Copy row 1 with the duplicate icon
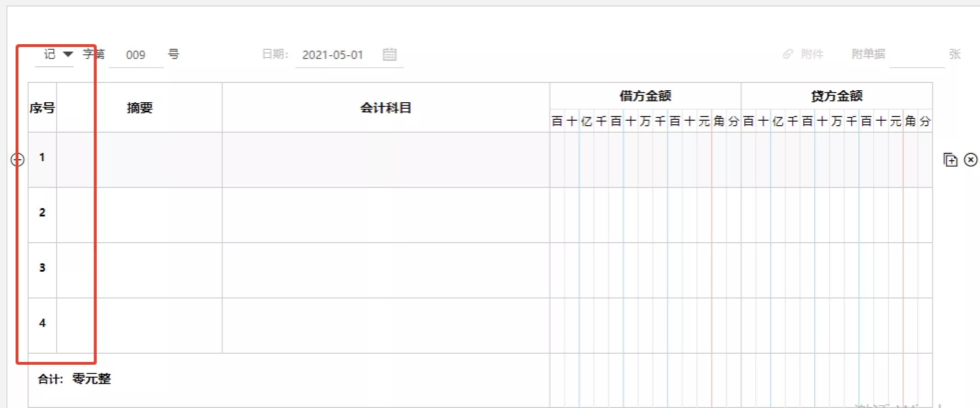 coord(951,160)
